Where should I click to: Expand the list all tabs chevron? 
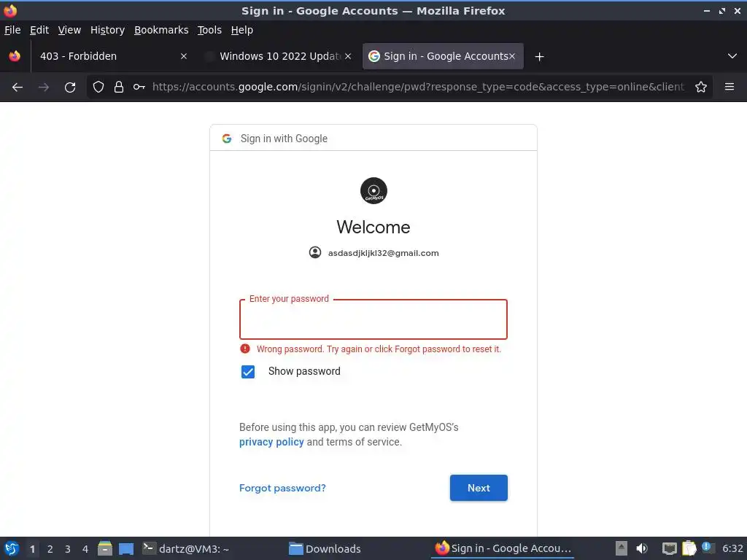pyautogui.click(x=732, y=56)
